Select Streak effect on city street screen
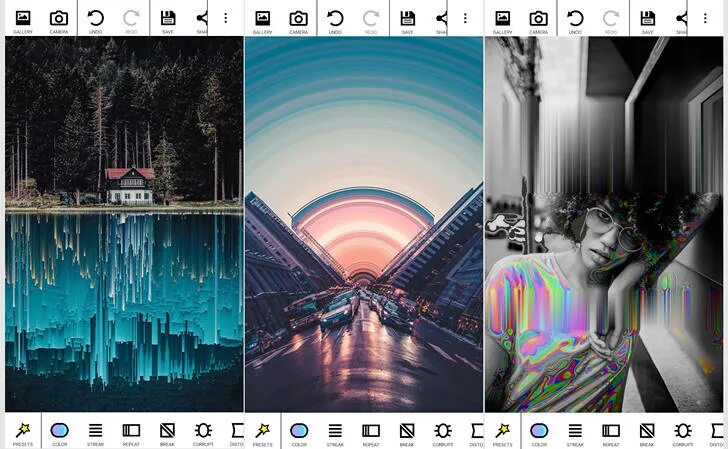The image size is (728, 449). tap(335, 434)
